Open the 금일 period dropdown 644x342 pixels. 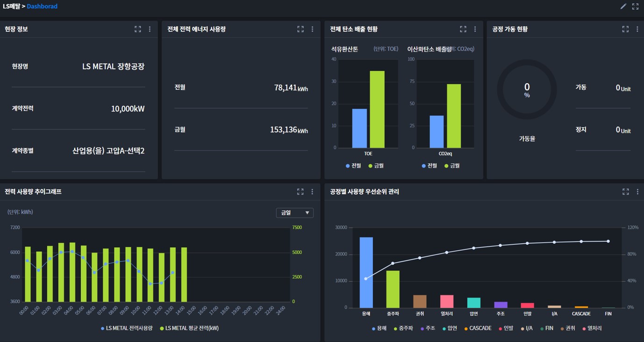[295, 213]
